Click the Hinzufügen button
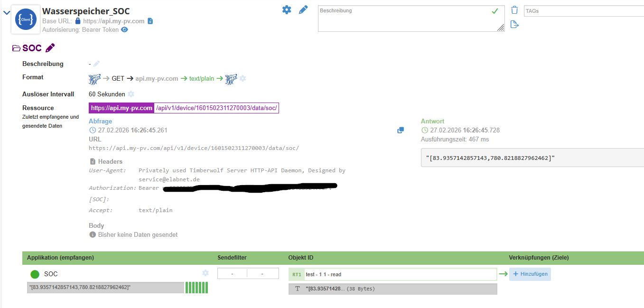The image size is (644, 308). click(530, 274)
